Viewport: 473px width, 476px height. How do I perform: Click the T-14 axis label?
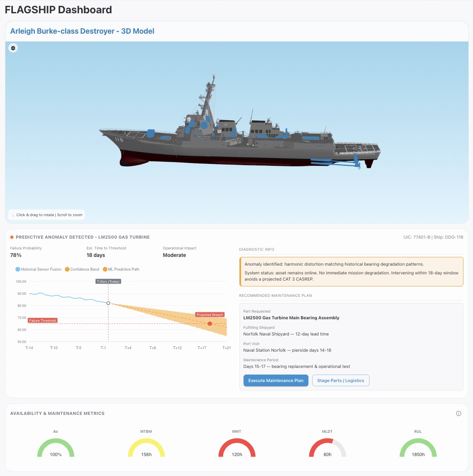point(29,348)
